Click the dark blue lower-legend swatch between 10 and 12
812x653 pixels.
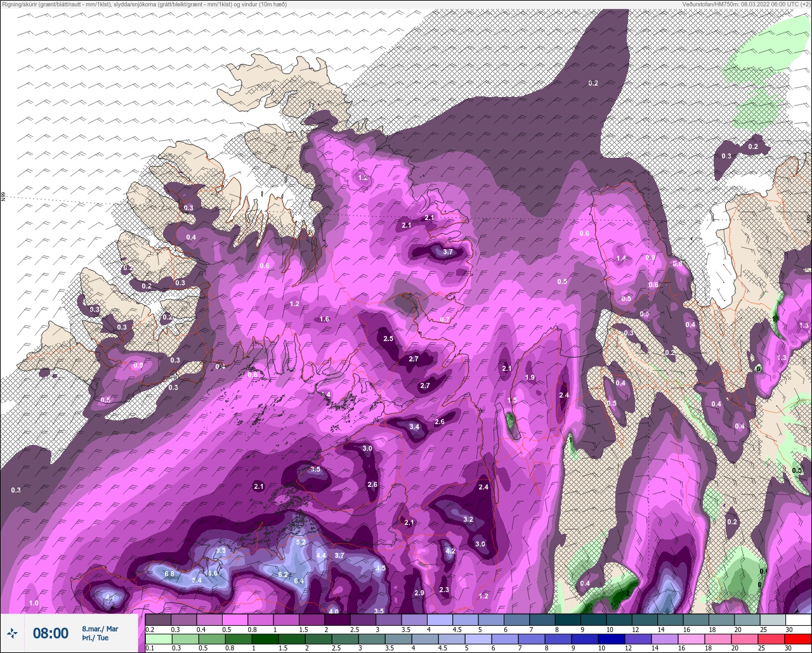(613, 638)
